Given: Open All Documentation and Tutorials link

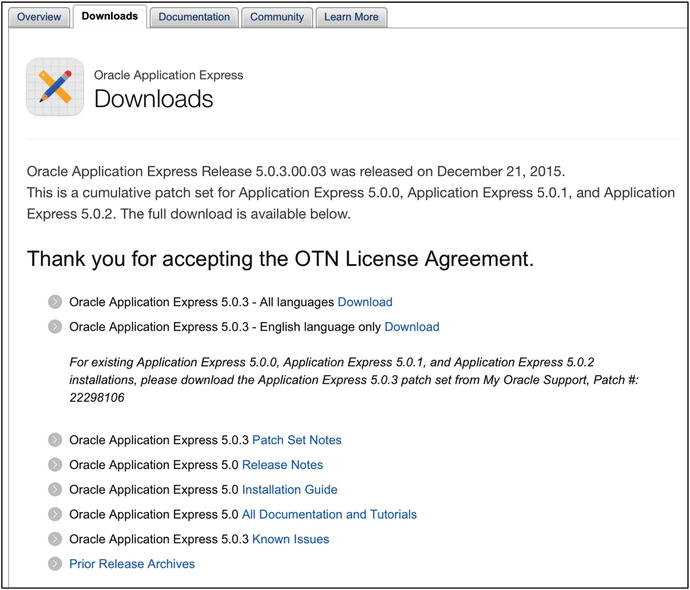Looking at the screenshot, I should (329, 514).
